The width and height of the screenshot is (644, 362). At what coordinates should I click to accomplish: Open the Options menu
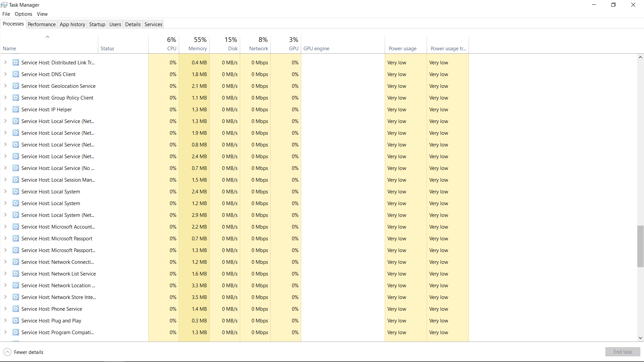click(23, 14)
